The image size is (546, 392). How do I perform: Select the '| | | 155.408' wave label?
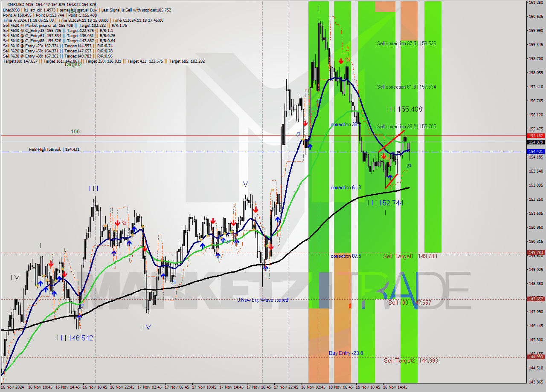404,109
